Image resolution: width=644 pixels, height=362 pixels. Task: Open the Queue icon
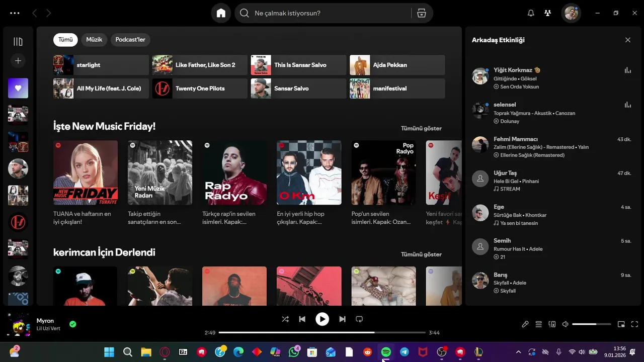538,324
